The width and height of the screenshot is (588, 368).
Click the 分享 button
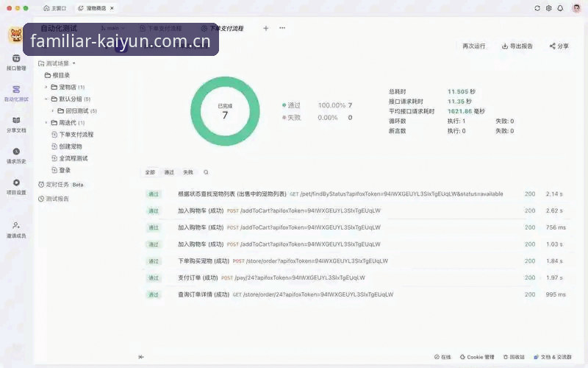pyautogui.click(x=559, y=46)
